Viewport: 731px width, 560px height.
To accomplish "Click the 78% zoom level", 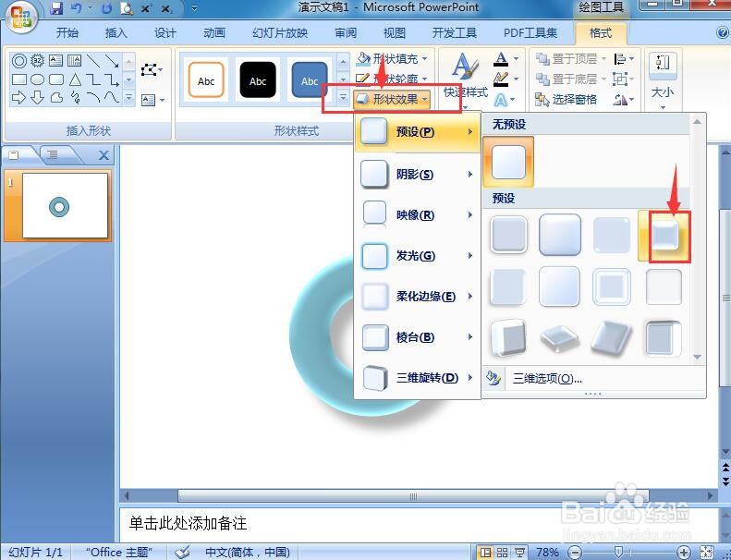I will (x=547, y=553).
